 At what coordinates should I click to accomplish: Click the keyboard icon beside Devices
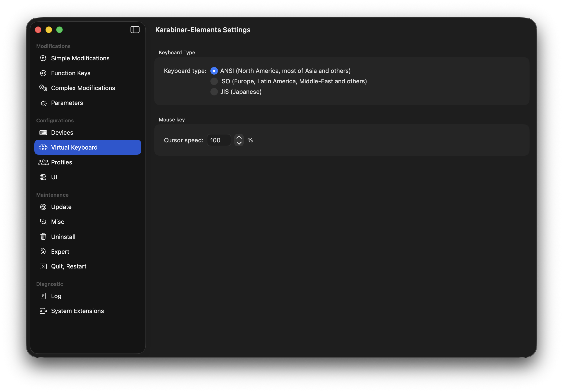[43, 133]
